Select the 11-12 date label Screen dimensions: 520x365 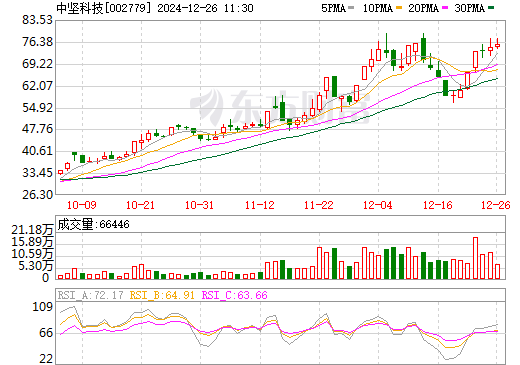[x=260, y=205]
